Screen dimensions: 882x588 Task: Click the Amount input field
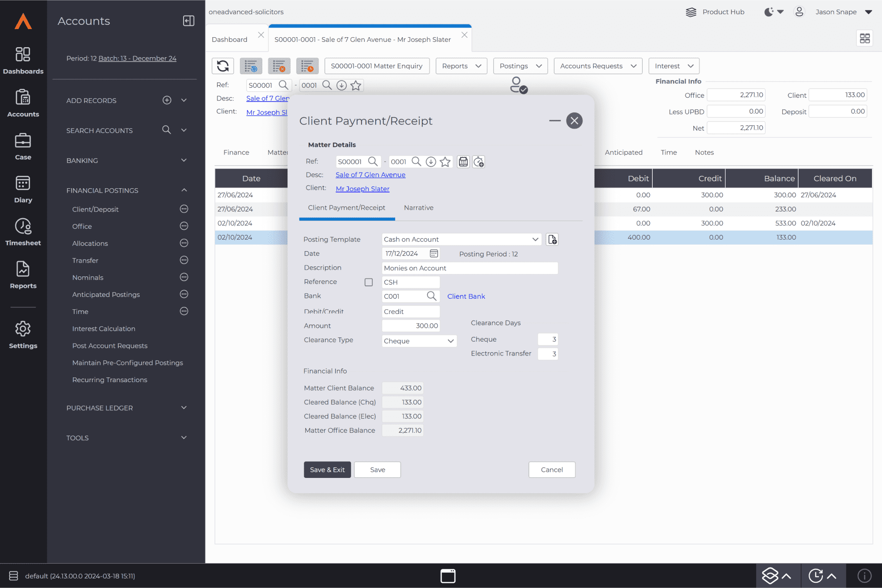pyautogui.click(x=410, y=326)
